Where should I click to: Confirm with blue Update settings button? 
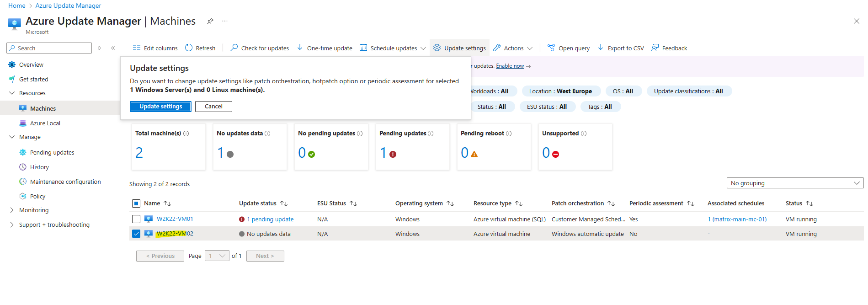(161, 107)
